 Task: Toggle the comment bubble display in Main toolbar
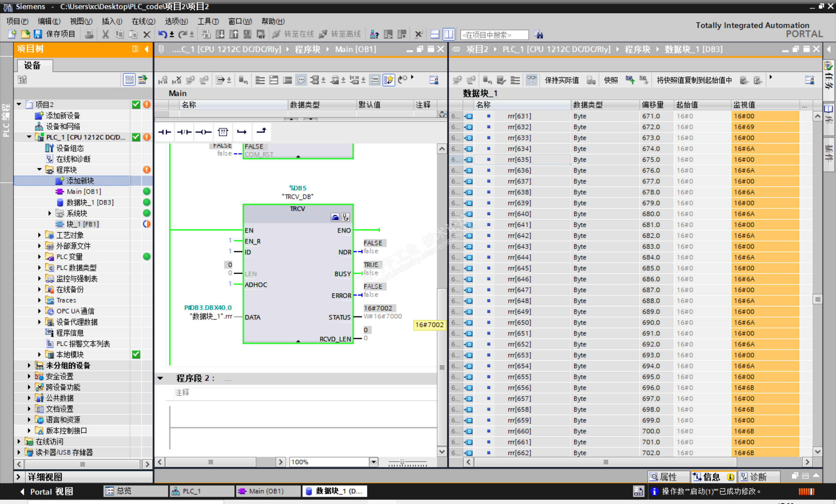coord(301,80)
